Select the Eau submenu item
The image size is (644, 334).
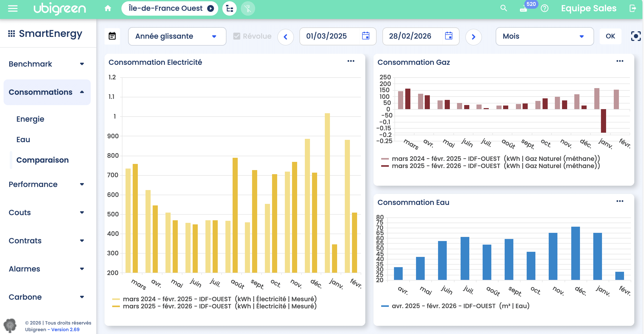click(23, 140)
